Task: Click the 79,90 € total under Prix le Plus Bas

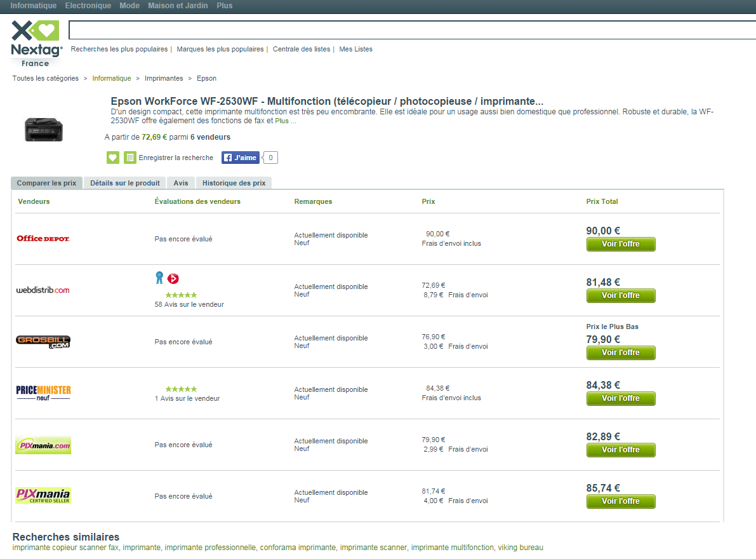Action: pyautogui.click(x=602, y=339)
